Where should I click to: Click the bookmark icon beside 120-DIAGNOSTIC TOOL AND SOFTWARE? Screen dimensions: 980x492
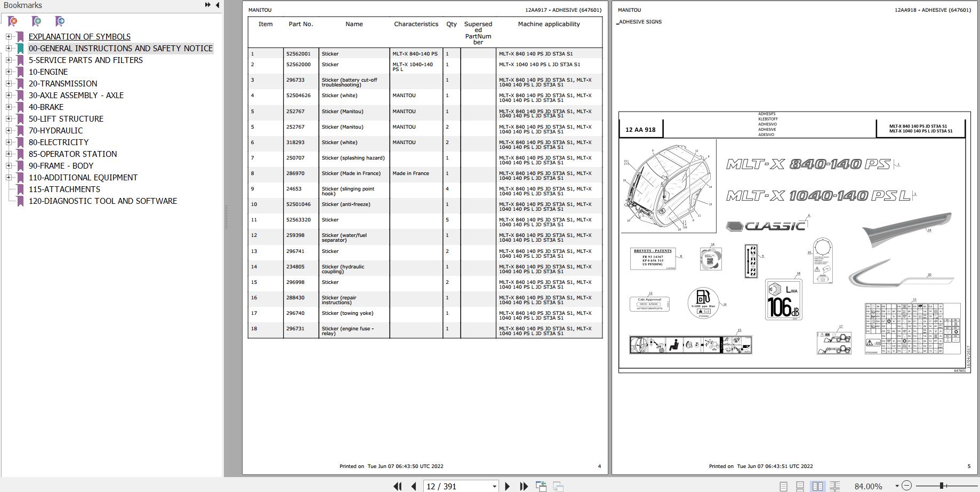[x=20, y=201]
